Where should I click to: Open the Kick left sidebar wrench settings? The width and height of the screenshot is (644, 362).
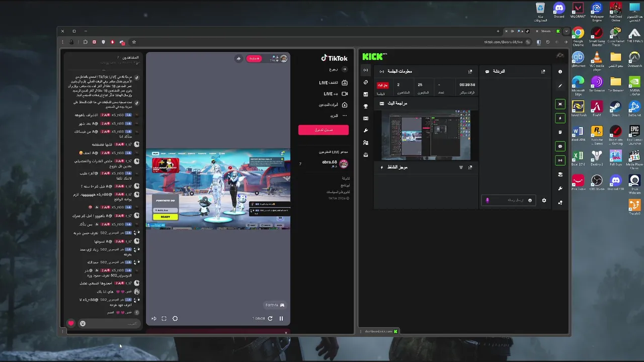366,130
